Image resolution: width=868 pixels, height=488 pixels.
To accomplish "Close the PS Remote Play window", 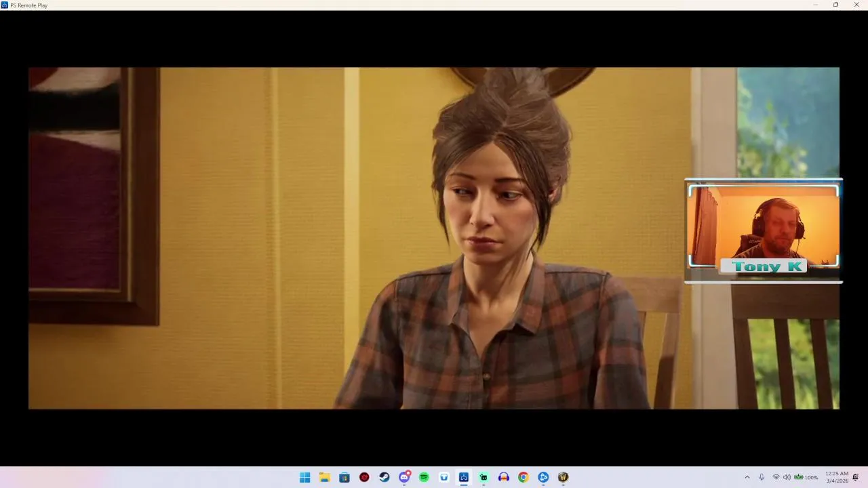I will pyautogui.click(x=856, y=5).
